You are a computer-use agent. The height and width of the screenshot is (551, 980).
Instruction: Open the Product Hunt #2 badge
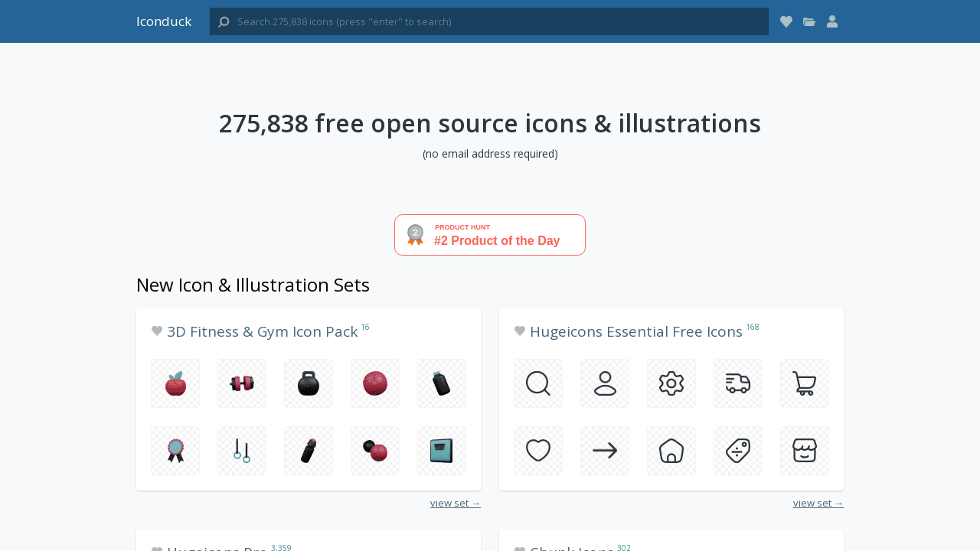pos(490,235)
